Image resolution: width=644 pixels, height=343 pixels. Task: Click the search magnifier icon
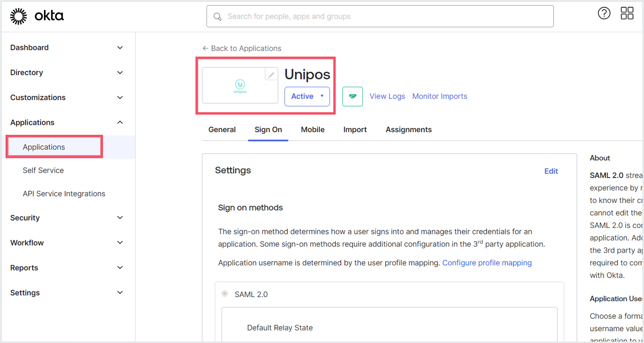click(218, 16)
